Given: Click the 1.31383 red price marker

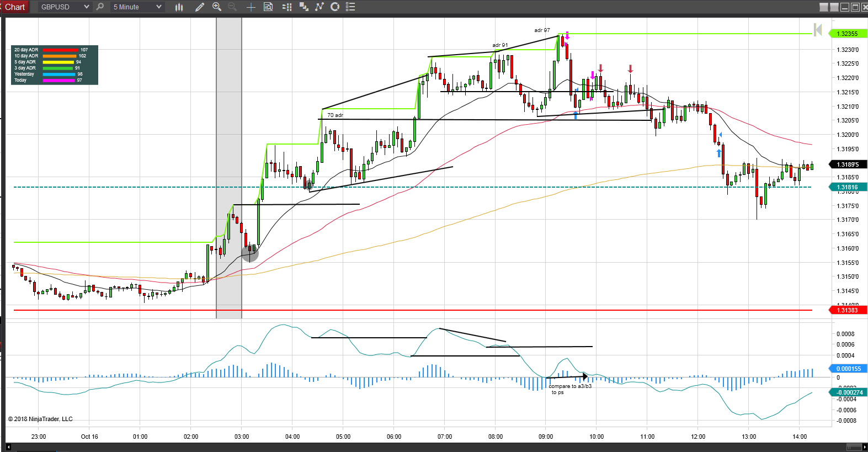Looking at the screenshot, I should pos(848,310).
